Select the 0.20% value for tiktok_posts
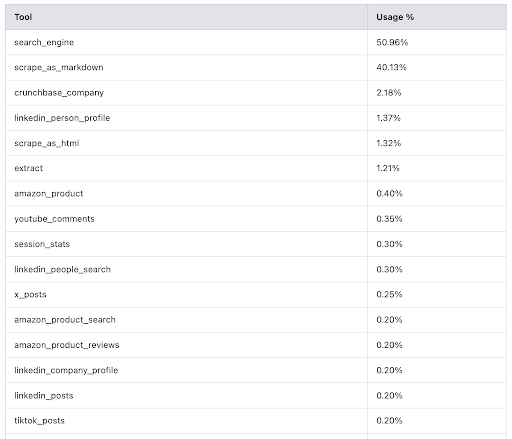 tap(389, 421)
